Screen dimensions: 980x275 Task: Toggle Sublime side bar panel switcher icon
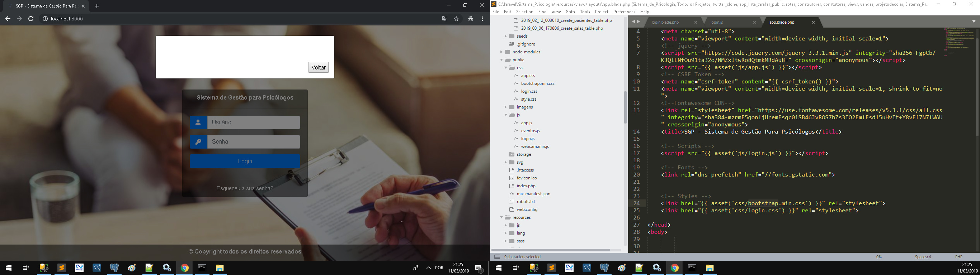tap(497, 257)
